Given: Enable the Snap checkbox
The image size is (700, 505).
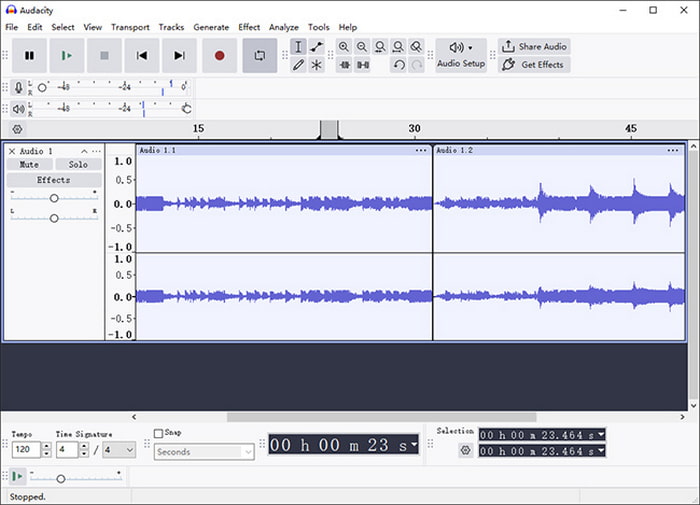Looking at the screenshot, I should pyautogui.click(x=158, y=433).
